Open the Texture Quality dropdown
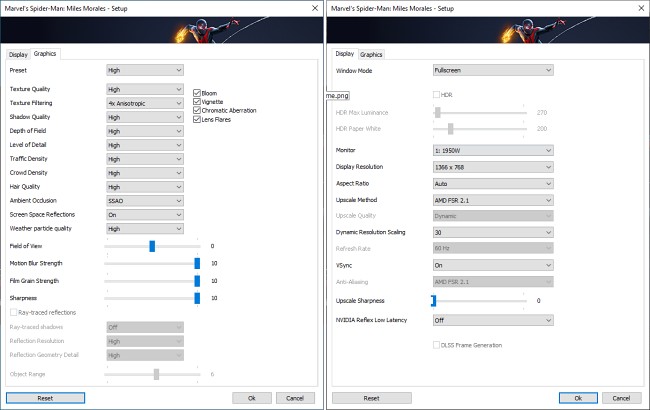Screen dimensions: 650x410 click(145, 89)
